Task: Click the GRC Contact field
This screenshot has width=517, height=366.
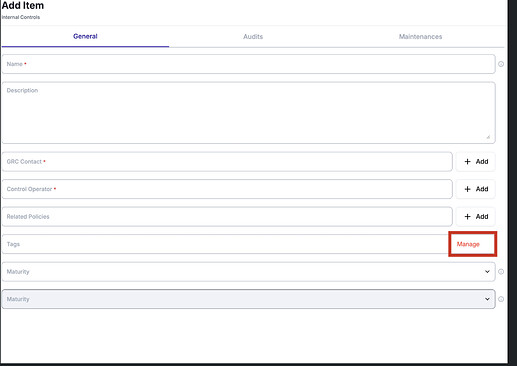Action: click(227, 162)
